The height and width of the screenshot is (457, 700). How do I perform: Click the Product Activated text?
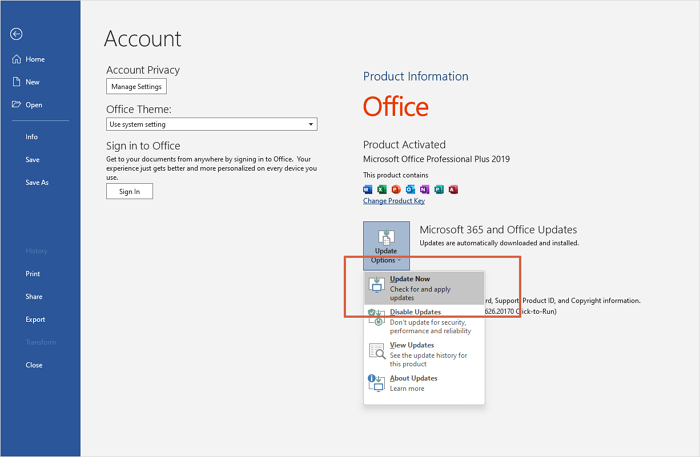(404, 145)
